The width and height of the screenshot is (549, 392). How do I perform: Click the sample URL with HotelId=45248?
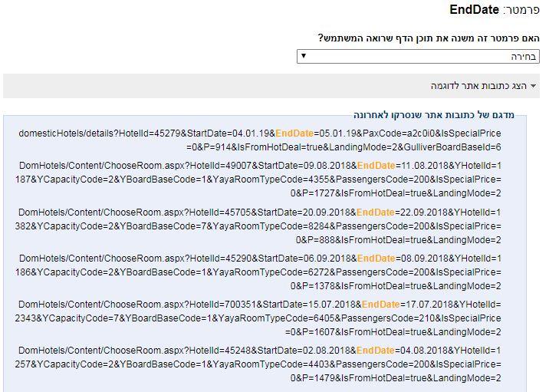pyautogui.click(x=258, y=364)
